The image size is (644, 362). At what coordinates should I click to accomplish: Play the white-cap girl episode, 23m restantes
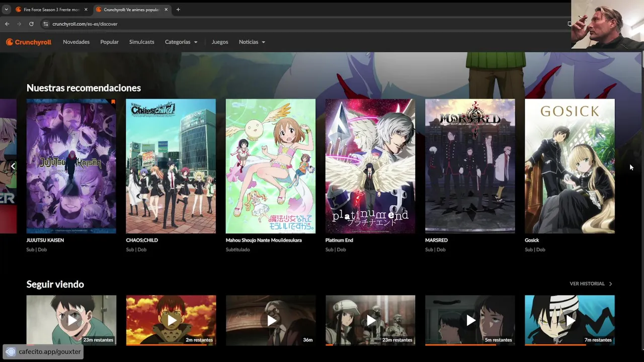(x=370, y=320)
